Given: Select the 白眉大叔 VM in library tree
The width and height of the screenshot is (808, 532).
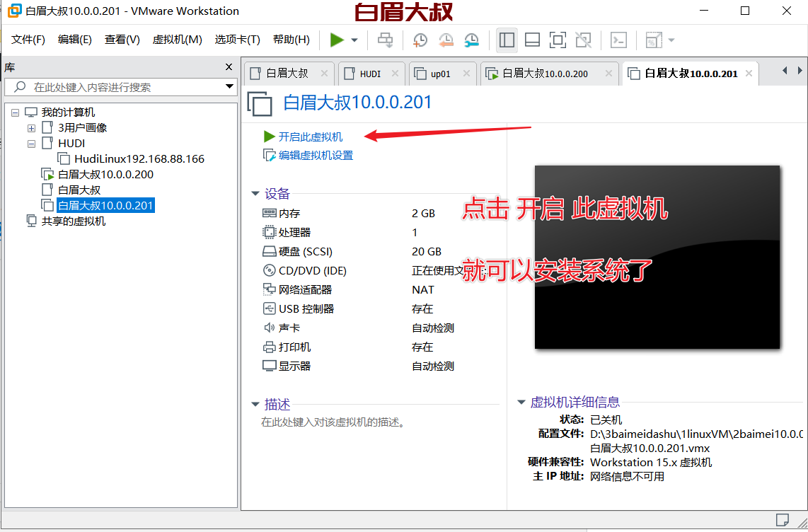Looking at the screenshot, I should [79, 190].
